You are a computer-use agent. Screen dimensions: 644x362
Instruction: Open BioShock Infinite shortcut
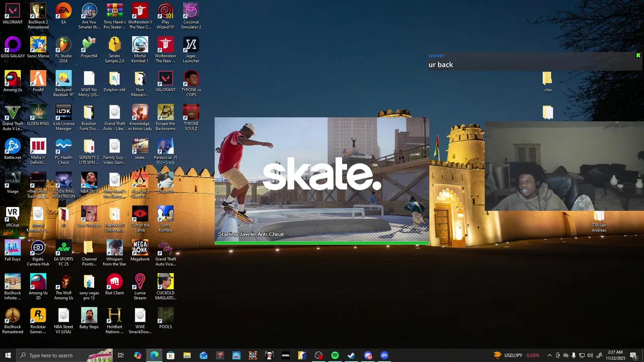[13, 286]
